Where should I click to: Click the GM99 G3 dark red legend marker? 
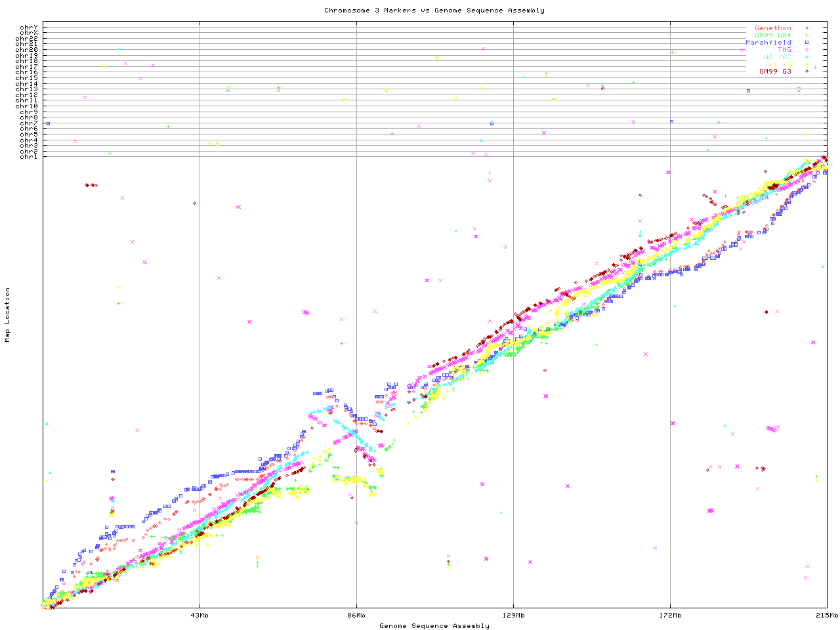[807, 71]
